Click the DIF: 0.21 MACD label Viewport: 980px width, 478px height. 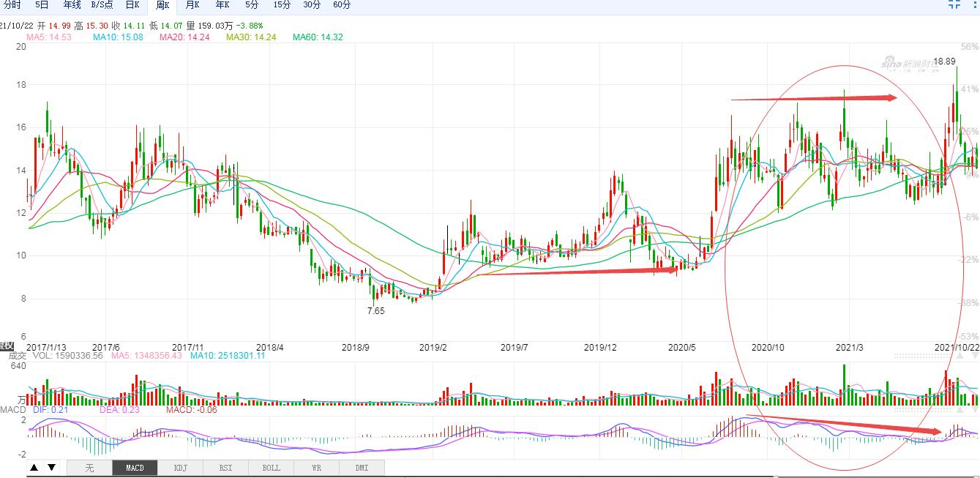(x=51, y=410)
